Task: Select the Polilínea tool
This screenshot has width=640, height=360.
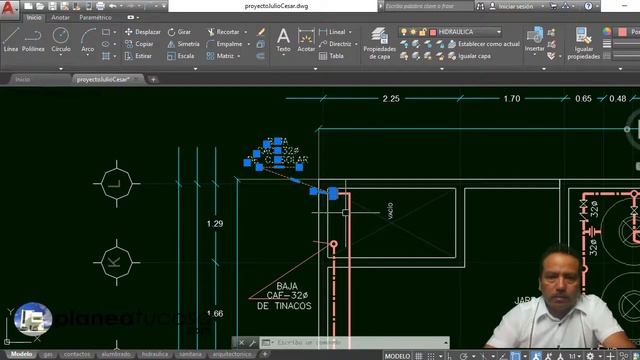Action: click(33, 40)
